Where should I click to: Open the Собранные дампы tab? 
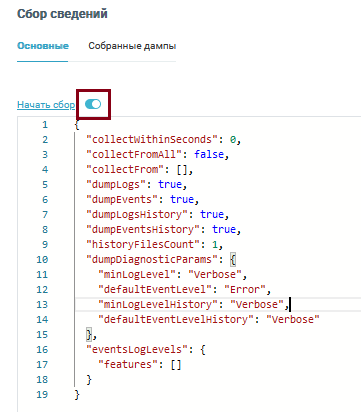(x=132, y=46)
